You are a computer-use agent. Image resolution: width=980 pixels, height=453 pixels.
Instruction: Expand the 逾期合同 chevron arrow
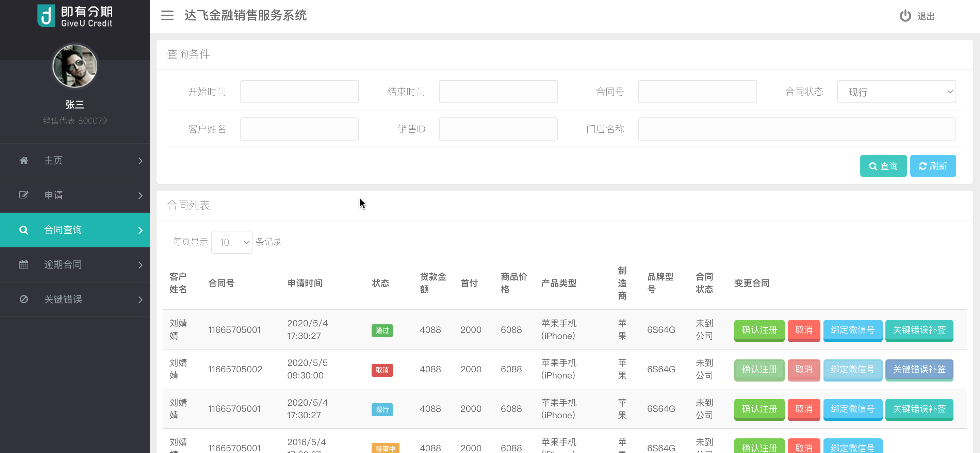coord(141,265)
